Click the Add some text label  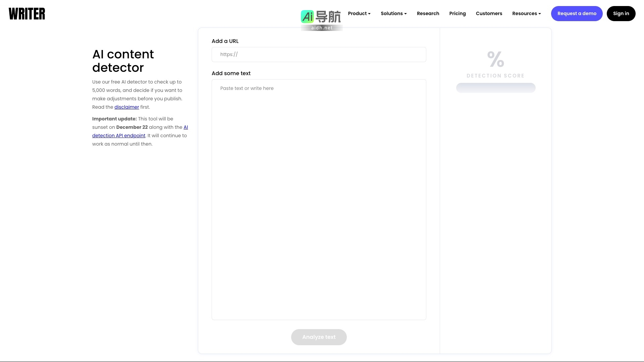231,73
